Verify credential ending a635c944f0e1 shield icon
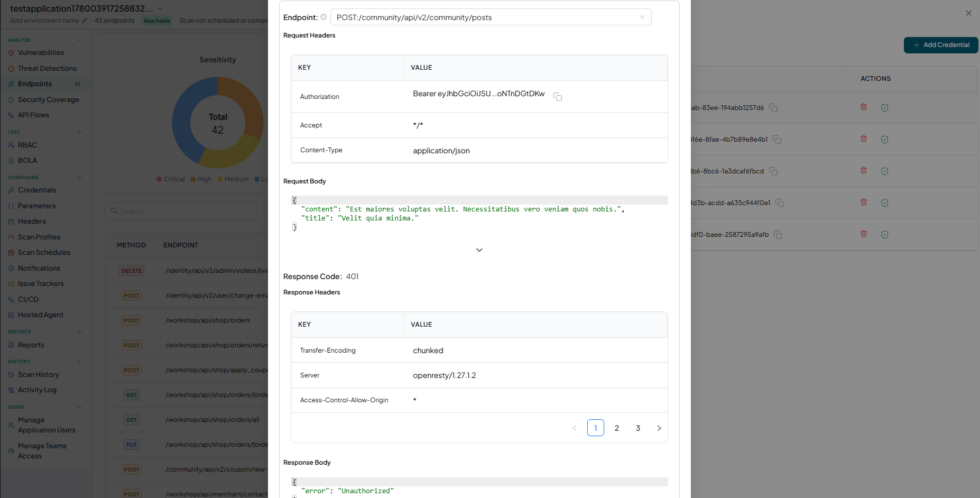 pos(884,202)
